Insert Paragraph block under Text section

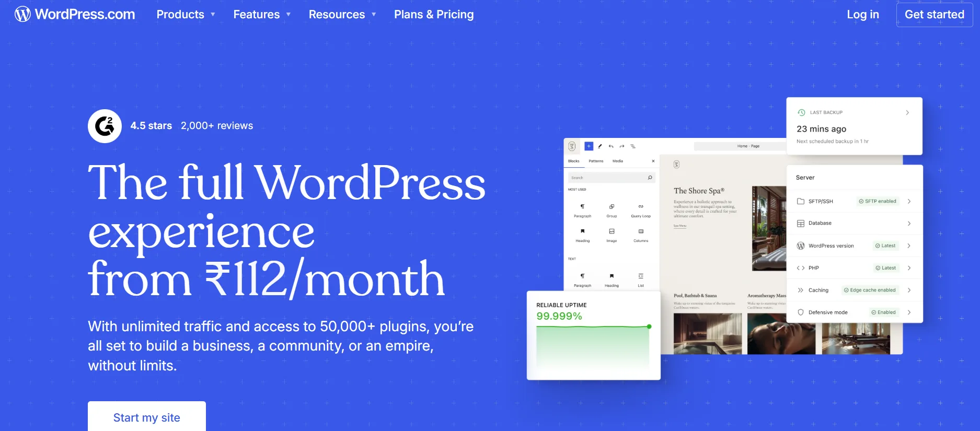pos(582,280)
